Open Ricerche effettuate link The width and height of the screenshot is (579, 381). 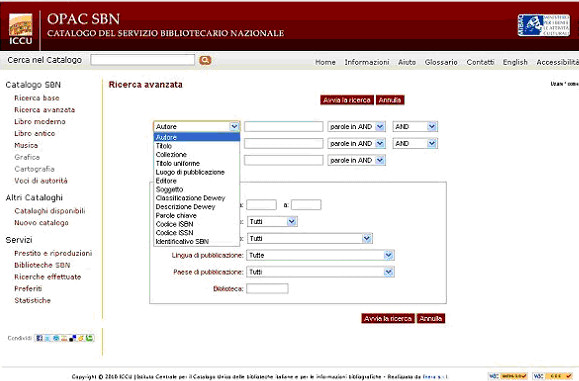coord(48,277)
